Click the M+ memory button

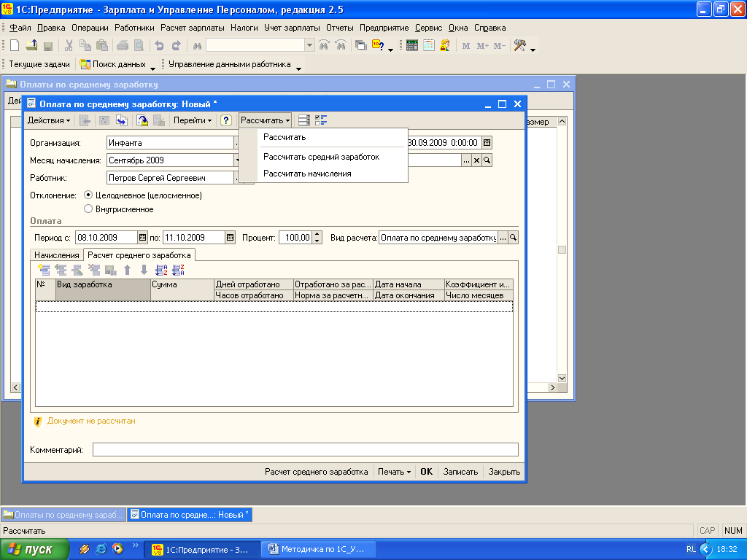pos(483,46)
